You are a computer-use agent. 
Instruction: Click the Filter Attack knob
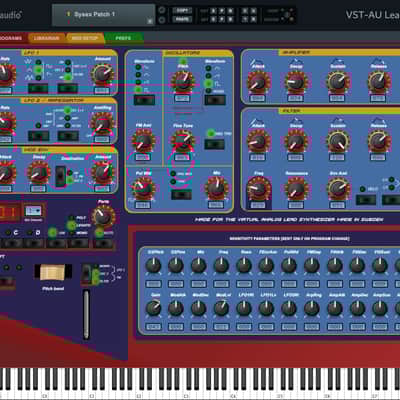pyautogui.click(x=258, y=141)
